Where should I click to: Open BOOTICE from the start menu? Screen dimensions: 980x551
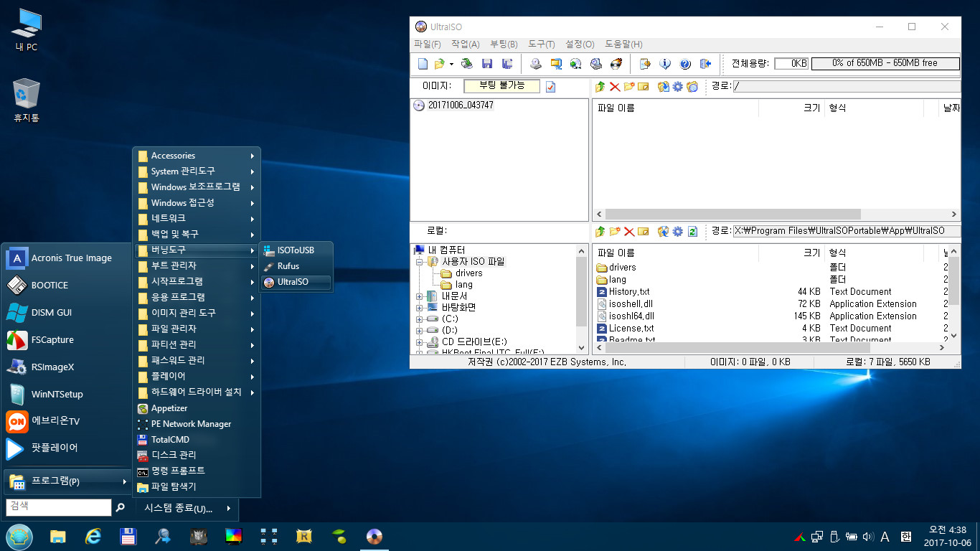tap(66, 286)
